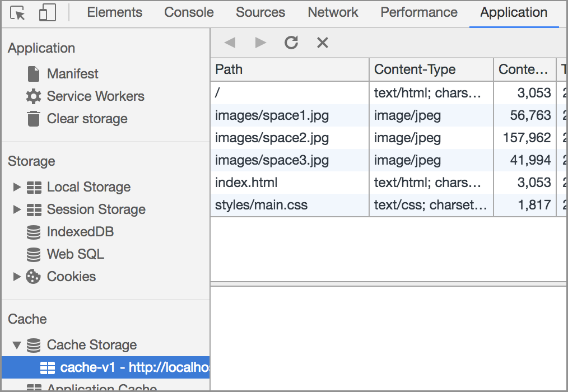Screen dimensions: 568x392
Task: Click the Clear storage trash icon
Action: [34, 119]
